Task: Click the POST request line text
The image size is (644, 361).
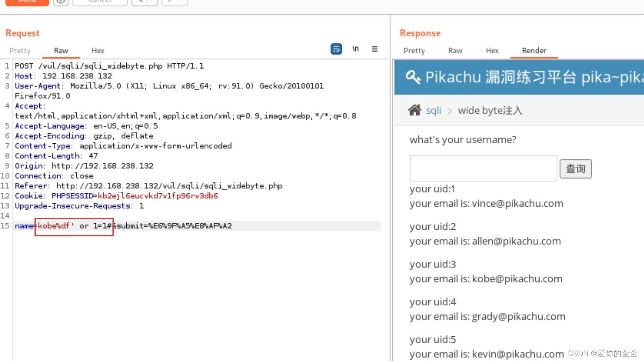Action: 109,66
